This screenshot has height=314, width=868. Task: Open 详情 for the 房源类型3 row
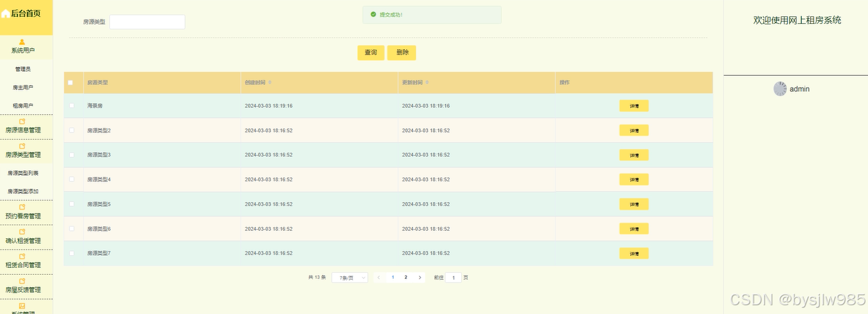point(634,154)
